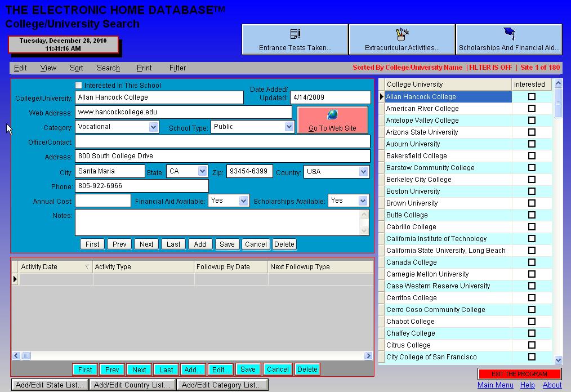This screenshot has height=392, width=571.
Task: Click the gray First record button
Action: (x=92, y=244)
